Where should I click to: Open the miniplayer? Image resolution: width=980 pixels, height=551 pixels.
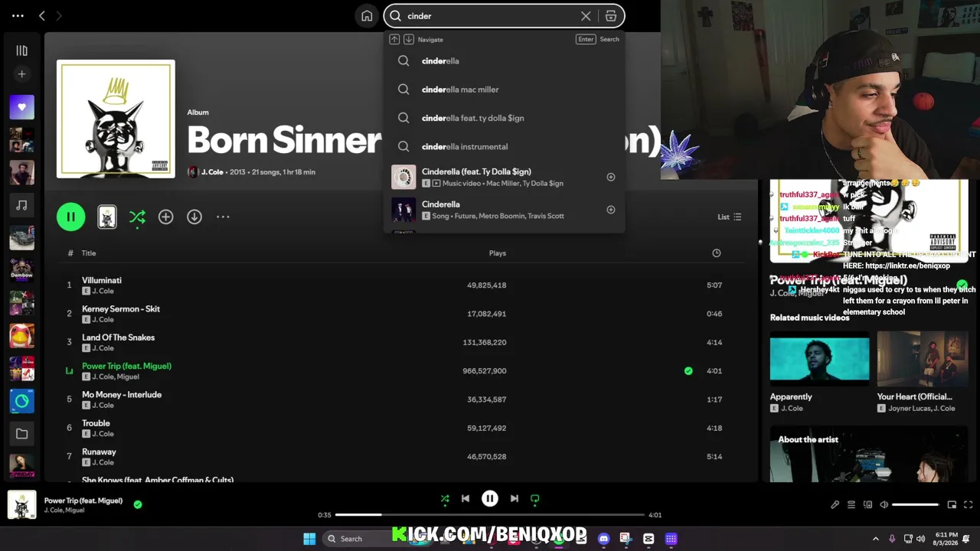click(x=952, y=505)
